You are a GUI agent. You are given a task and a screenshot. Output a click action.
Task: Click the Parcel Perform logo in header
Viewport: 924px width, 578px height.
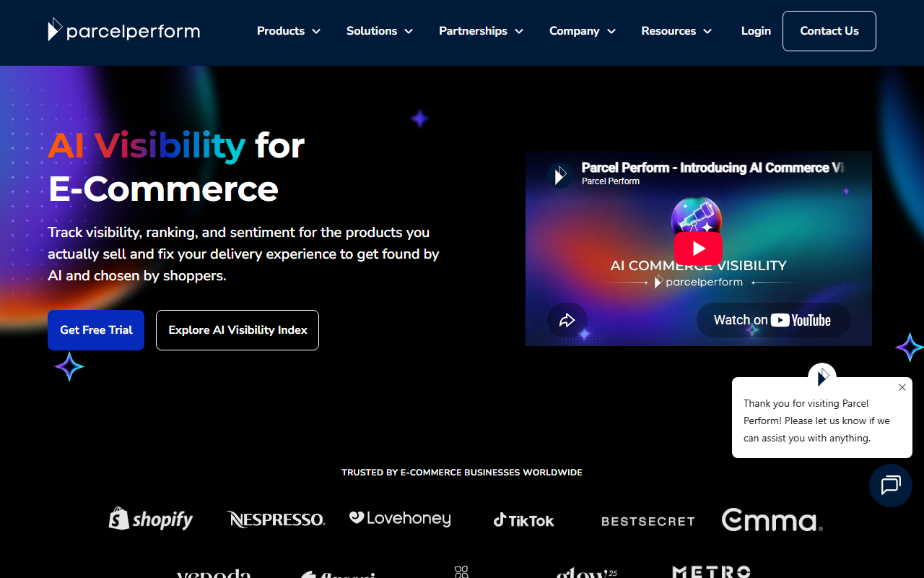[123, 30]
